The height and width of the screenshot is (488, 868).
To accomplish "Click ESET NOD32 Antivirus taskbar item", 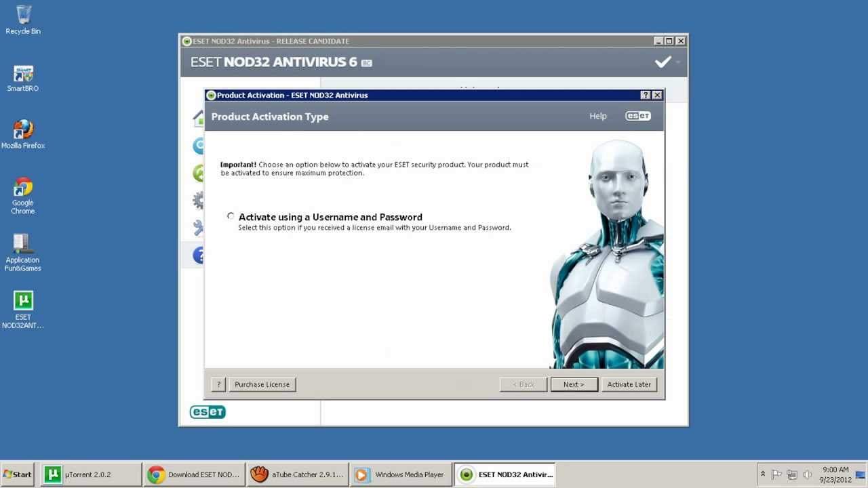I will point(505,474).
